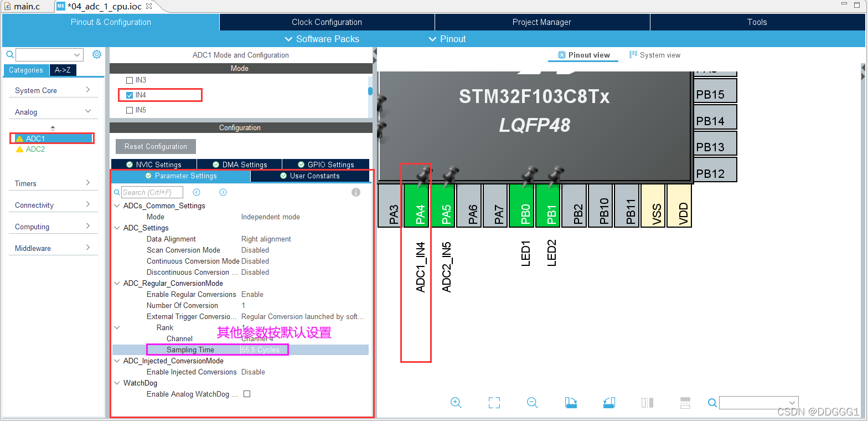The height and width of the screenshot is (421, 868).
Task: Switch to Clock Configuration tab
Action: tap(327, 22)
